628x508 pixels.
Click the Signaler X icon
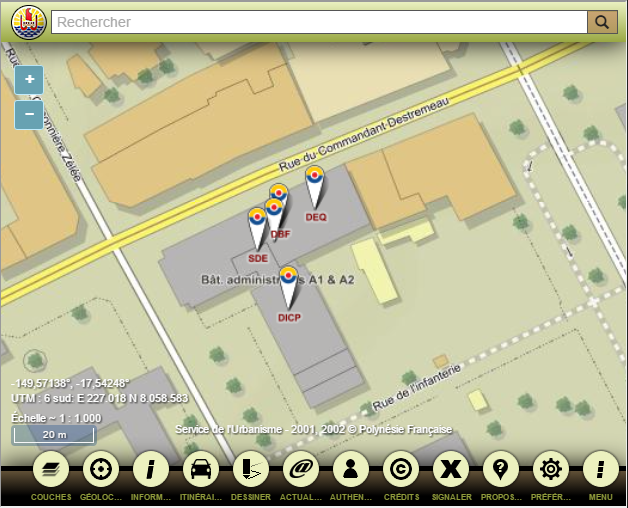pos(450,469)
